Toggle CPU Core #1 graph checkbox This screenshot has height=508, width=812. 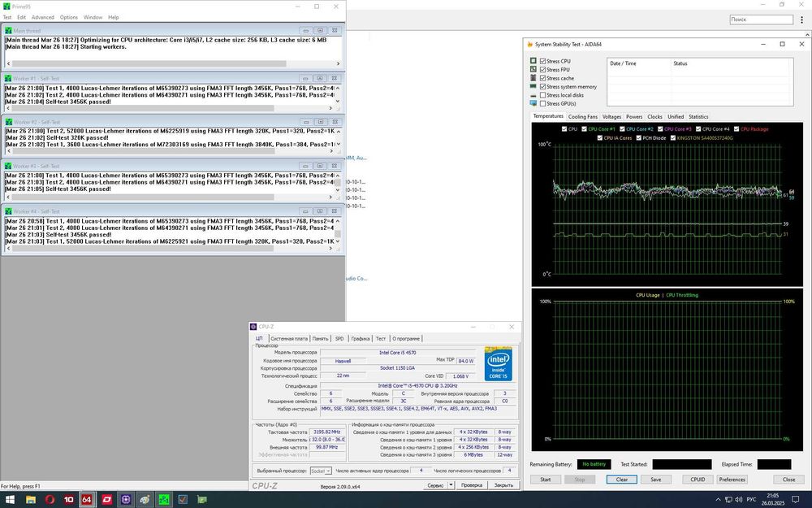pyautogui.click(x=584, y=129)
